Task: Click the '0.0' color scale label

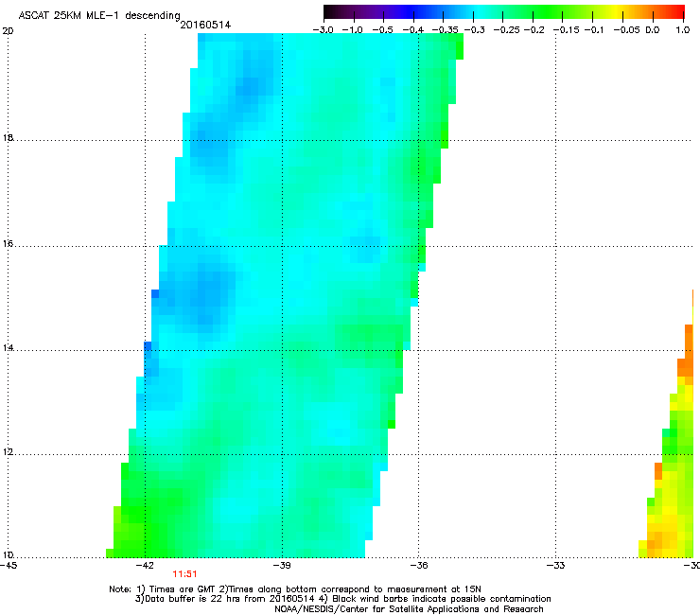Action: pos(653,30)
